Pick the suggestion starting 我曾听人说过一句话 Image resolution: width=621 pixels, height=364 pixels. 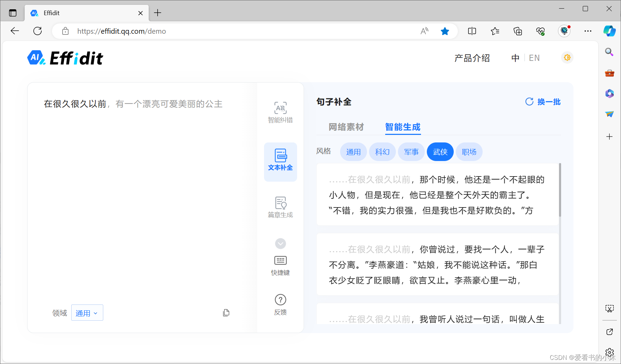tap(437, 314)
